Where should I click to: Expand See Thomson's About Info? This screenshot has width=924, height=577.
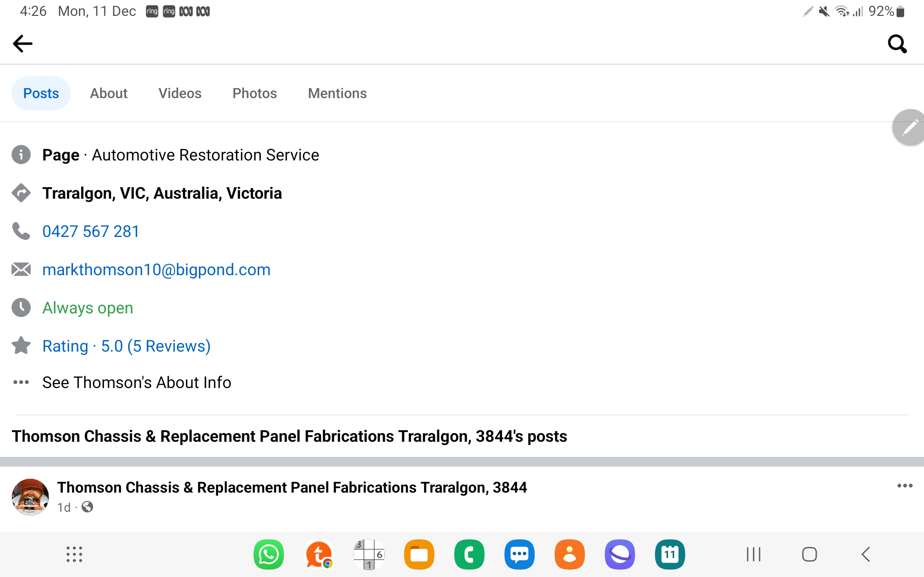(x=137, y=382)
